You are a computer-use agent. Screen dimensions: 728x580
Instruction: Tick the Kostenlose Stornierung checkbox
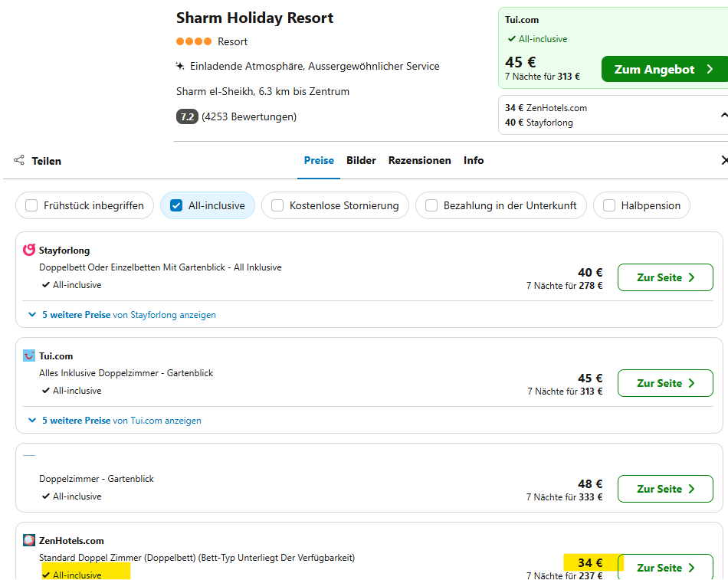tap(277, 205)
